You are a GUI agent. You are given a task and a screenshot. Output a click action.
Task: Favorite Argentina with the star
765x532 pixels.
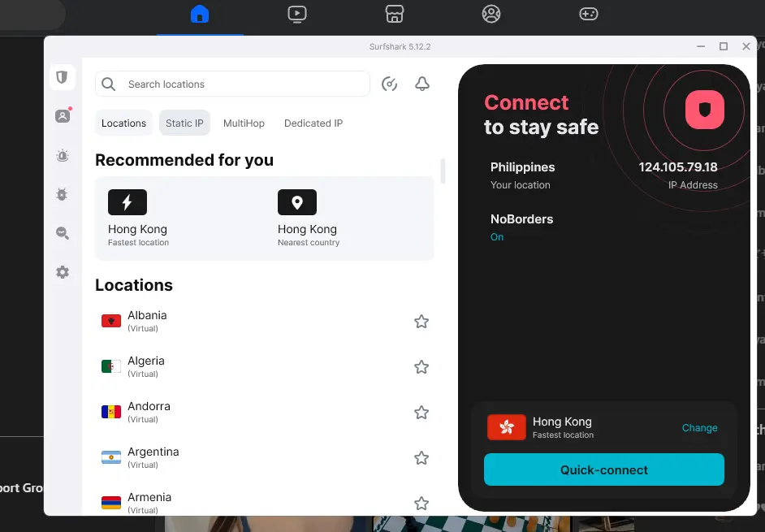[x=421, y=458]
